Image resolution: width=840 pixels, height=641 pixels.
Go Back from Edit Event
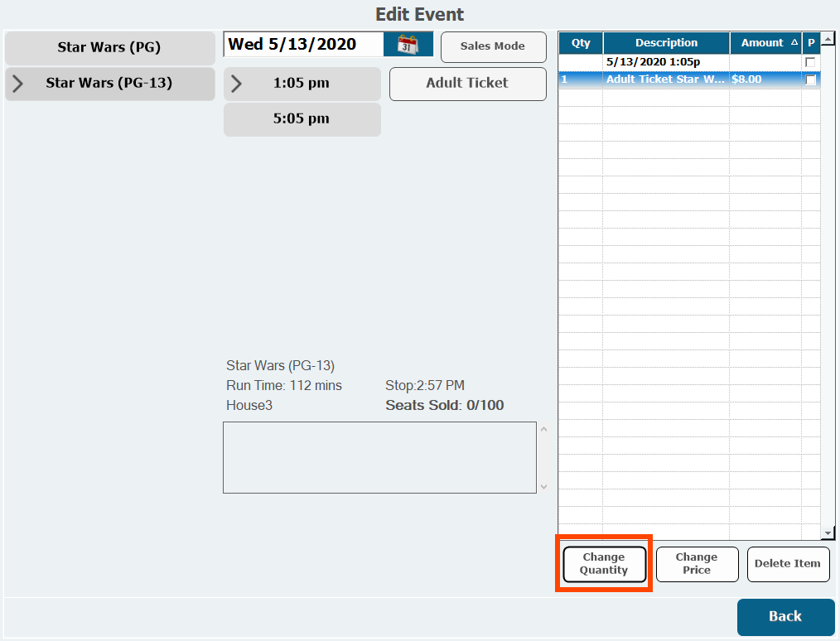click(785, 616)
